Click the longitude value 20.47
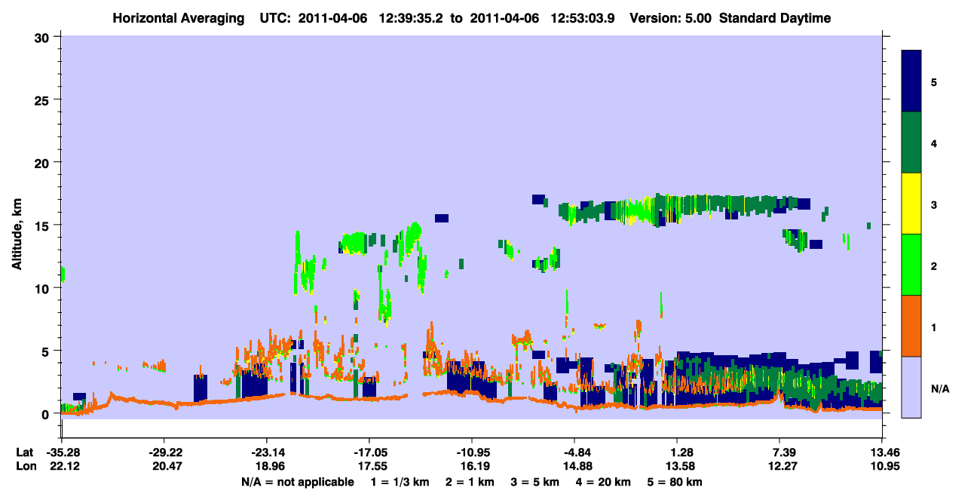Screen dimensions: 980x503 [x=163, y=467]
